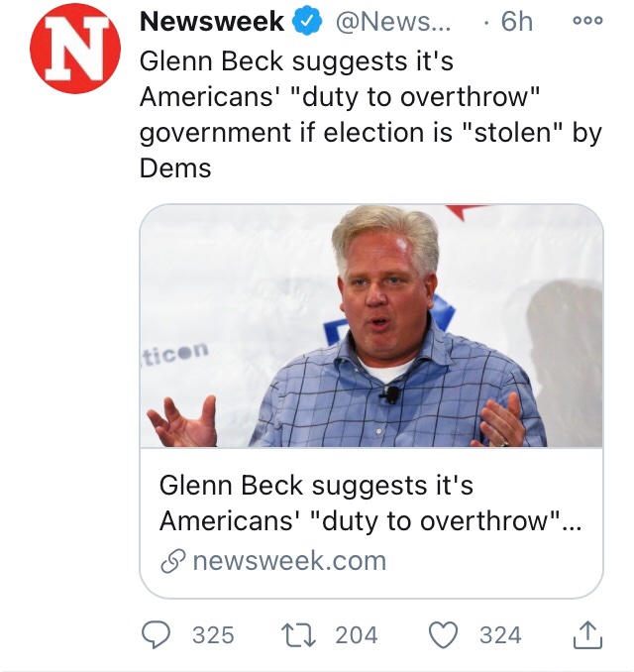Click the 324 likes count

point(500,634)
